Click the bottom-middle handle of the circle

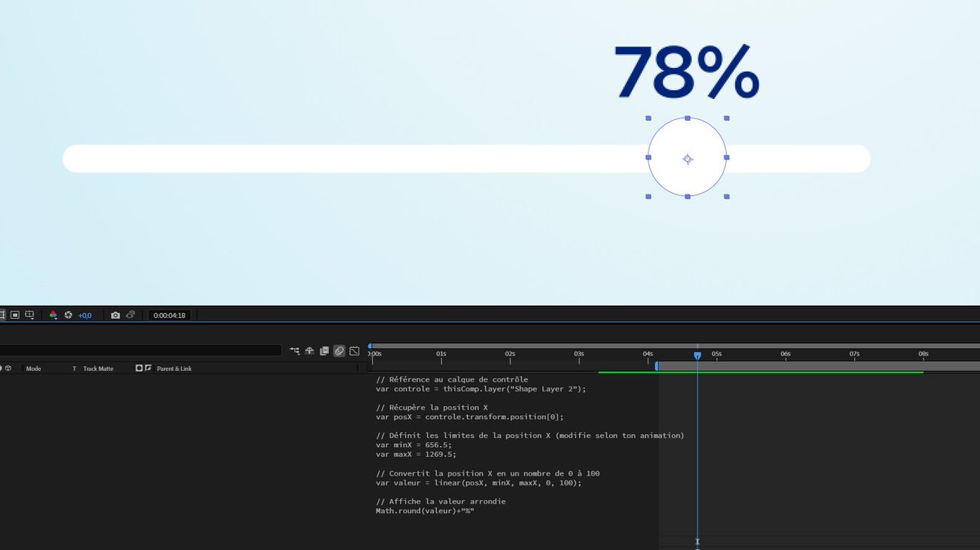tap(688, 197)
